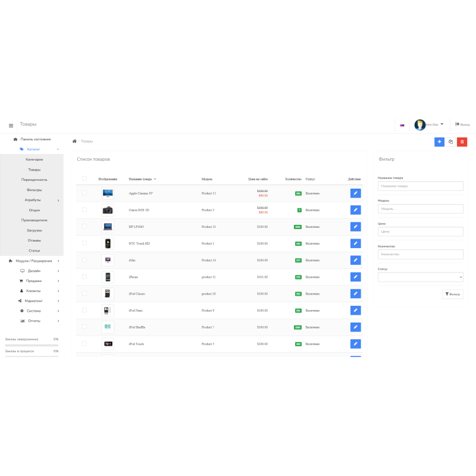Screen dimensions: 476x476
Task: Open Производители from the catalog menu
Action: pos(34,220)
